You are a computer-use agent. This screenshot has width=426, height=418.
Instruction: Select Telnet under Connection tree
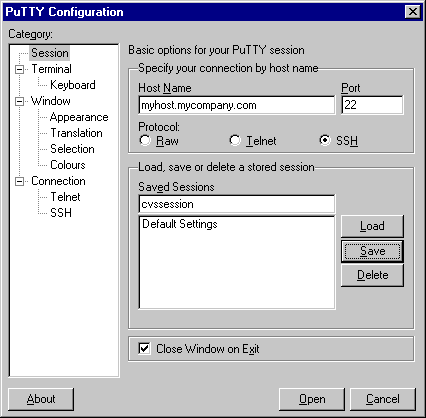pyautogui.click(x=65, y=197)
